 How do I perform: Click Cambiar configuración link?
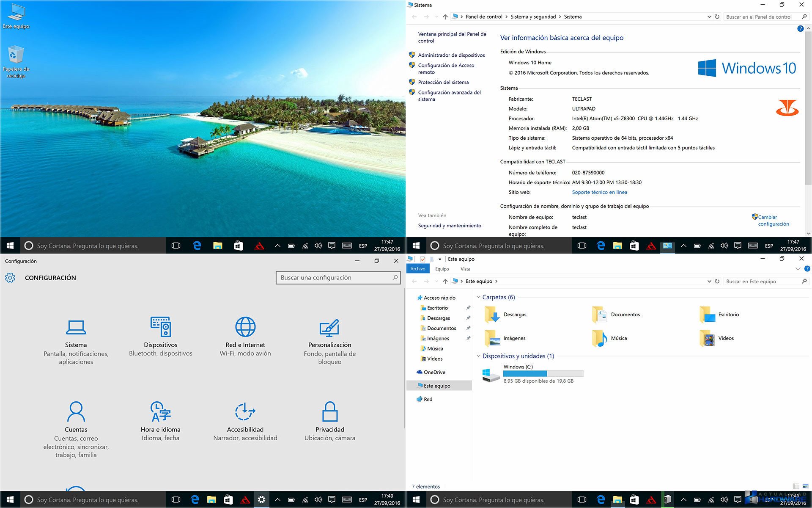coord(773,221)
